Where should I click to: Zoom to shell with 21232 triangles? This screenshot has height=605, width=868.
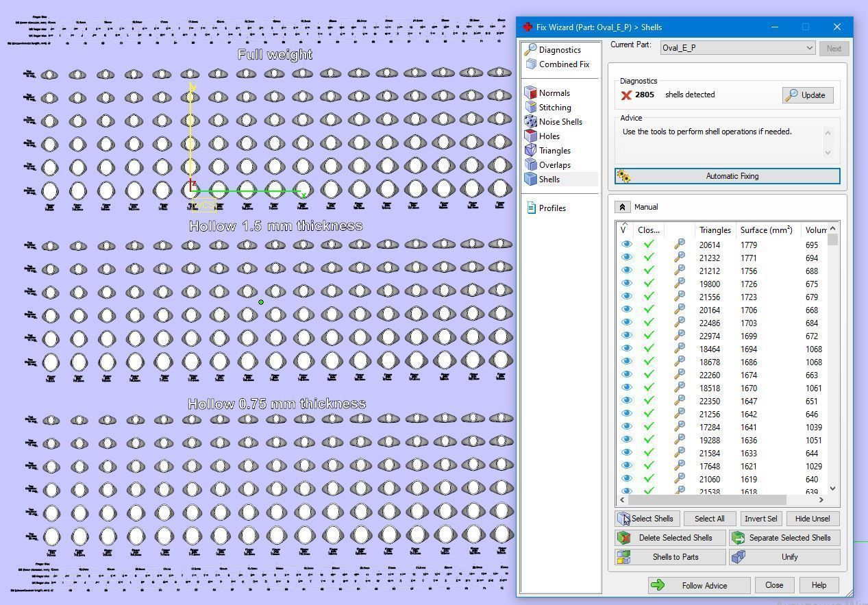(680, 258)
